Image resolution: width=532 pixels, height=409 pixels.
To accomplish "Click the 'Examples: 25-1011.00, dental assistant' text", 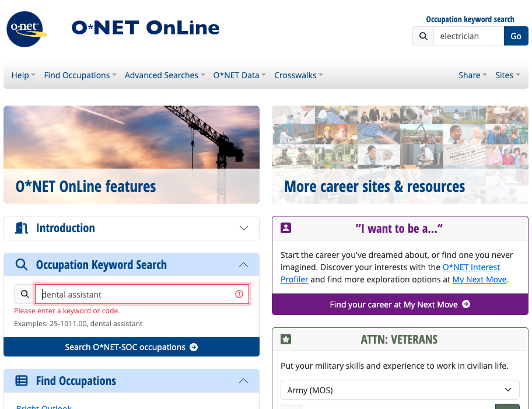I will point(78,323).
